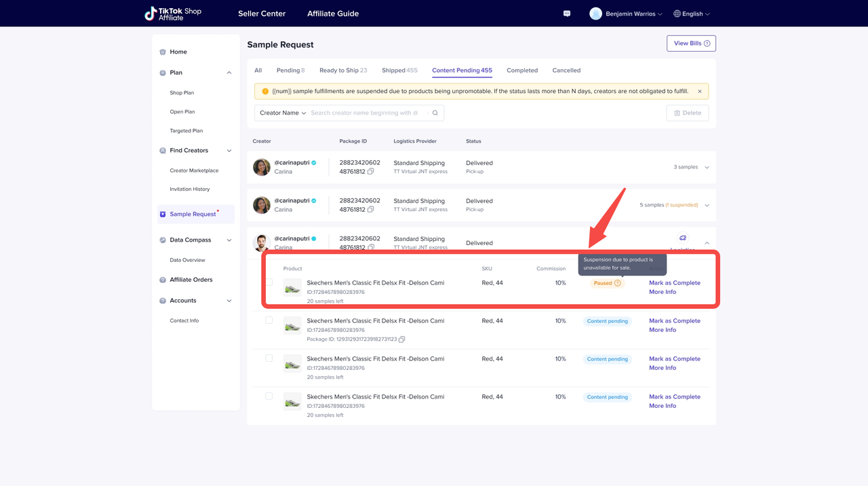Click the search magnifier icon
Screen dimensions: 868x486
pyautogui.click(x=435, y=113)
